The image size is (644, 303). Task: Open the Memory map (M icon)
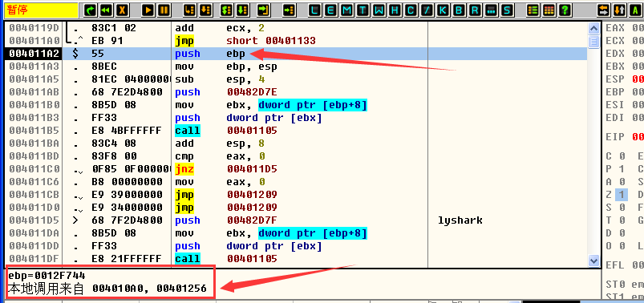pyautogui.click(x=346, y=10)
